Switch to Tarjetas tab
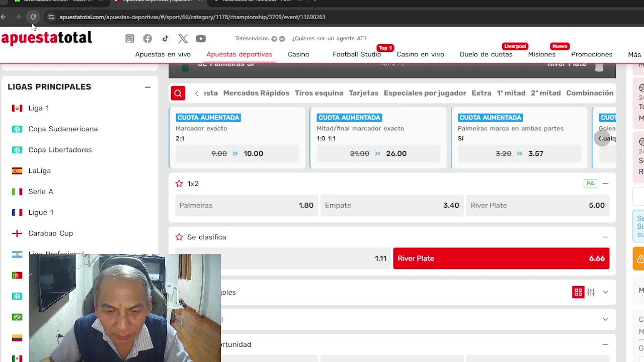The image size is (644, 362). click(x=363, y=93)
